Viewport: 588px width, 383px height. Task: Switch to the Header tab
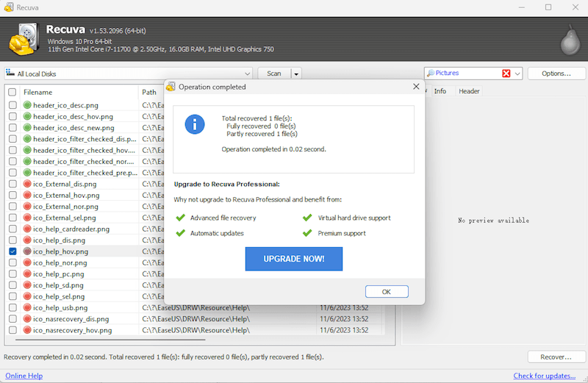(469, 91)
